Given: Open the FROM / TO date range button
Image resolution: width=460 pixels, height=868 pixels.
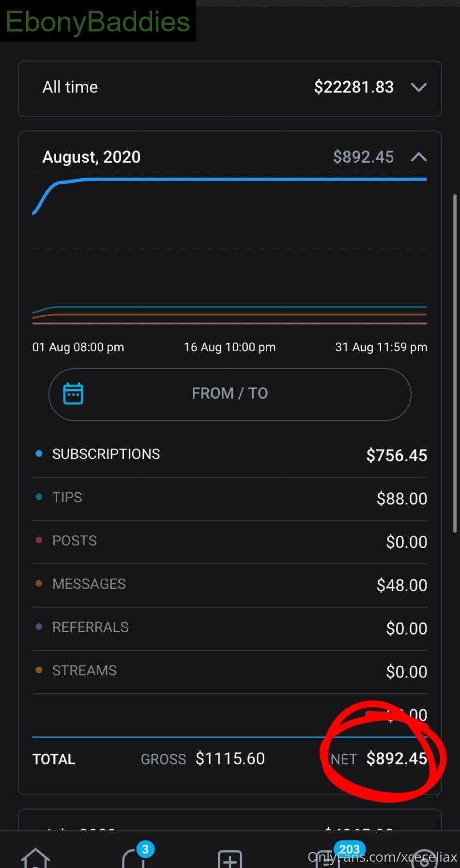Looking at the screenshot, I should [230, 394].
